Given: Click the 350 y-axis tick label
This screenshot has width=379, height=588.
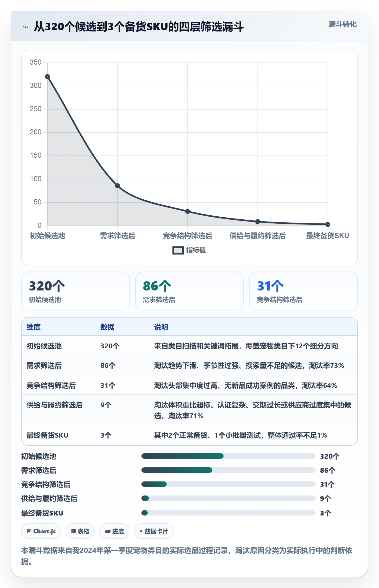Looking at the screenshot, I should coord(35,62).
